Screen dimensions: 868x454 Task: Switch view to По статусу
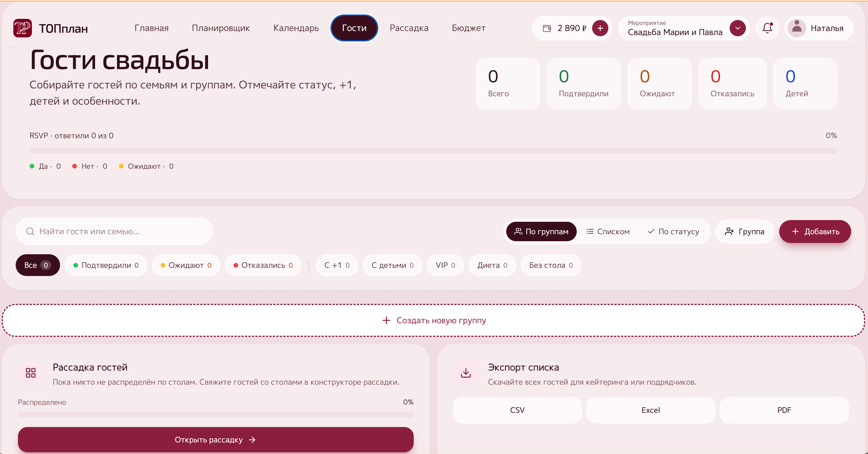(673, 231)
